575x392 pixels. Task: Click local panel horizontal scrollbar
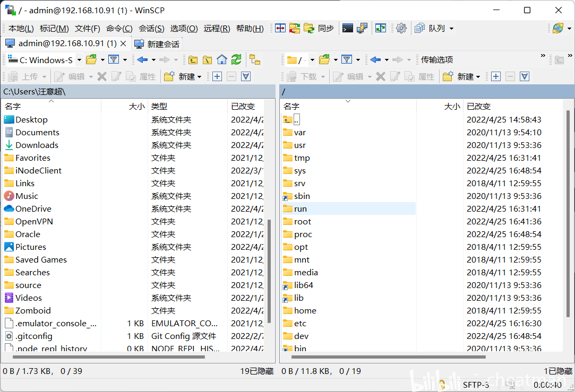point(108,356)
